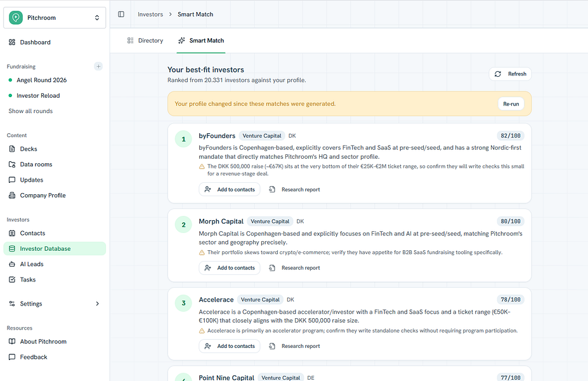Add a new fundraising round with plus icon

tap(98, 67)
